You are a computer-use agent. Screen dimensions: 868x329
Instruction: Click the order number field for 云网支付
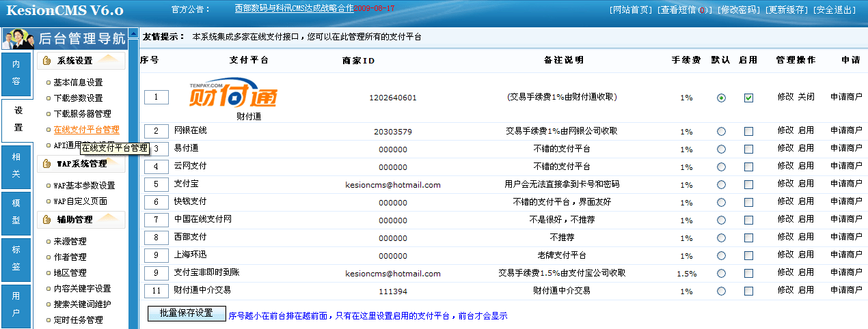click(x=157, y=167)
